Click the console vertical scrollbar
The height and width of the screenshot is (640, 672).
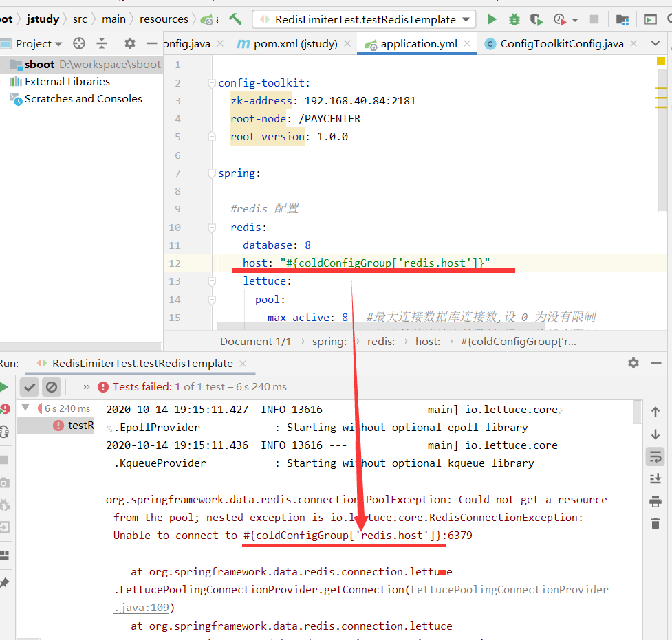coord(638,412)
